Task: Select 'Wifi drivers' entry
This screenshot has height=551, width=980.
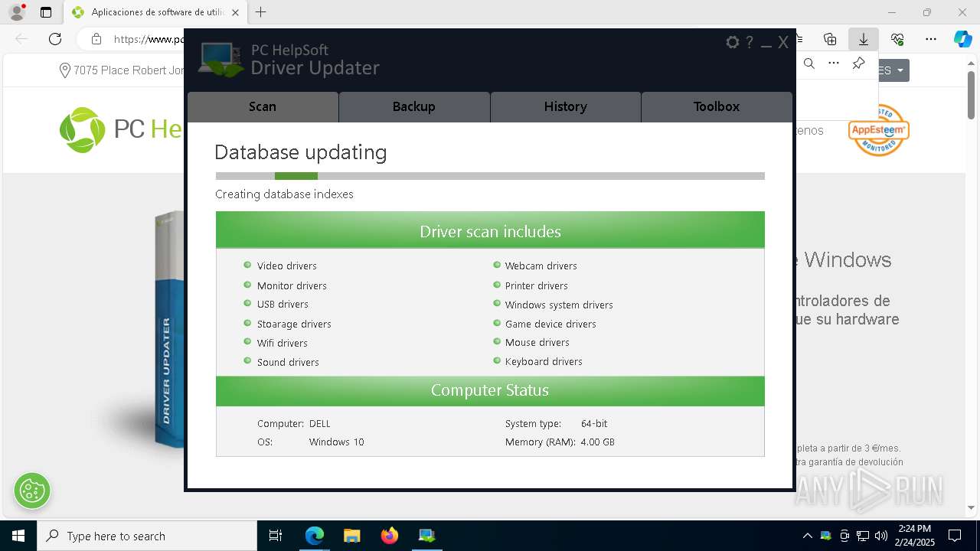Action: pos(282,343)
